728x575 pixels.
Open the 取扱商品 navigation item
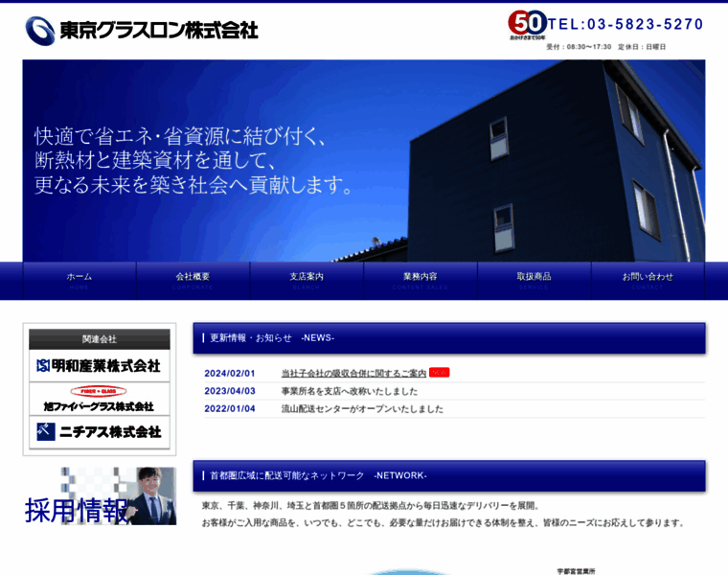534,281
